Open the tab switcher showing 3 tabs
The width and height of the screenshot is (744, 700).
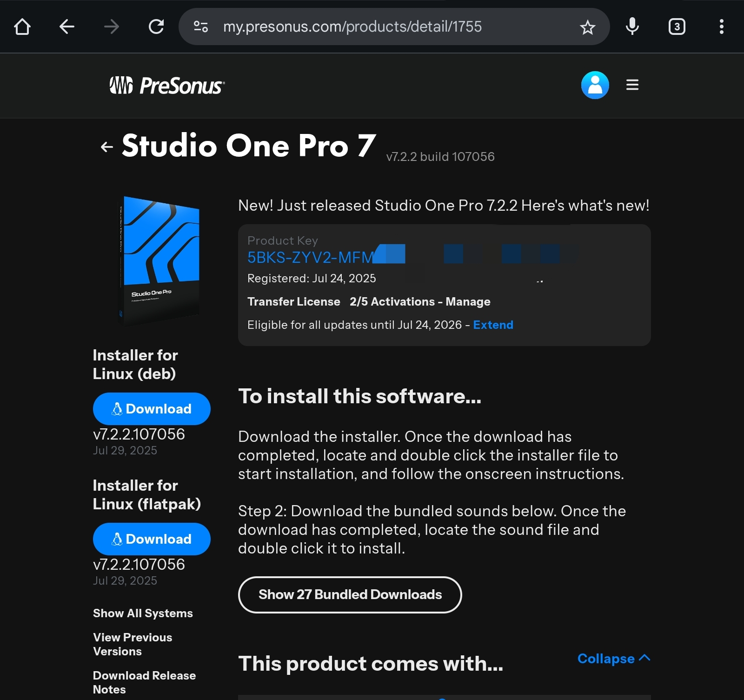click(x=677, y=27)
